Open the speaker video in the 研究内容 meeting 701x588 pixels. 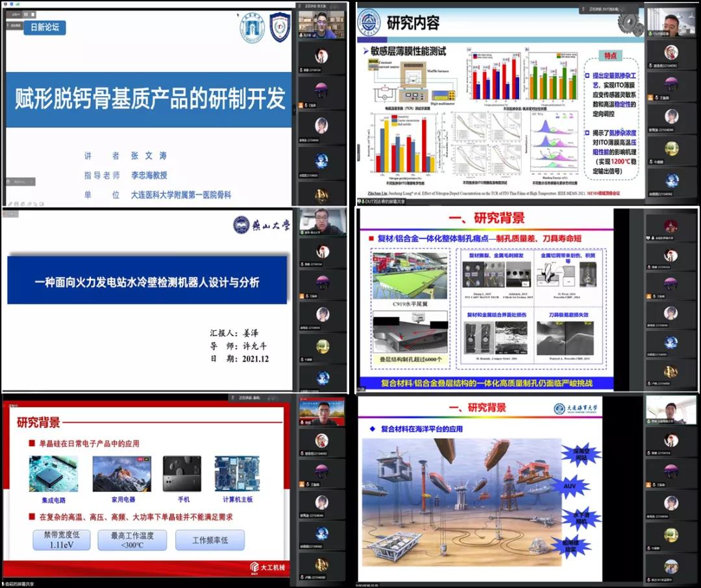coord(670,22)
